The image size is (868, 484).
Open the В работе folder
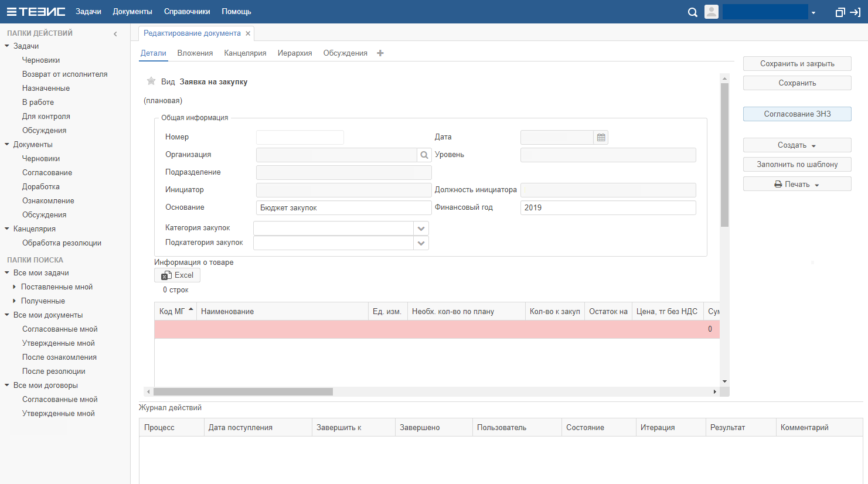coord(38,102)
